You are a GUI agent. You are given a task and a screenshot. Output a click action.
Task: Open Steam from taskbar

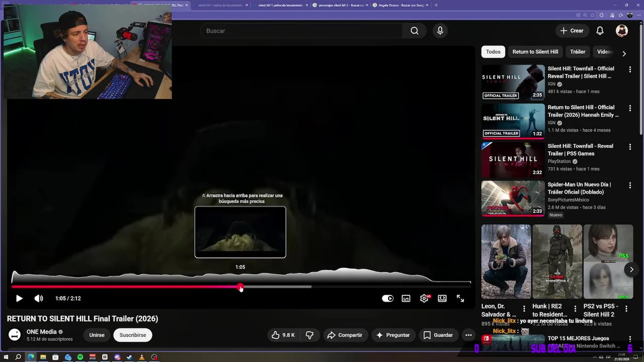[x=129, y=357]
